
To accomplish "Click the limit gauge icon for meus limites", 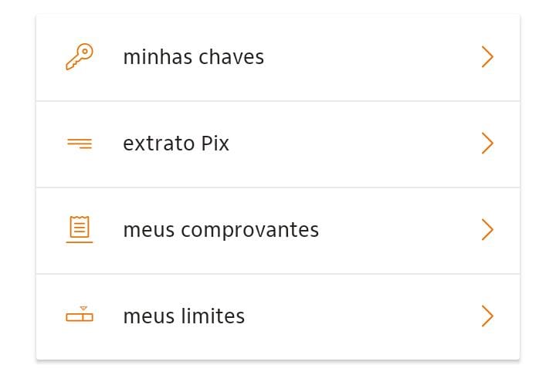I will coord(80,314).
